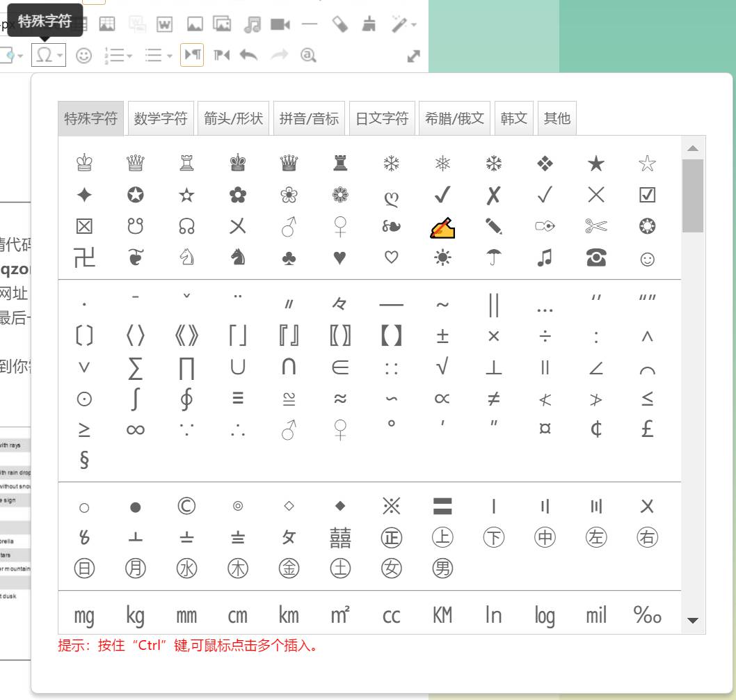Insert the infinity symbol
736x700 pixels.
point(136,430)
